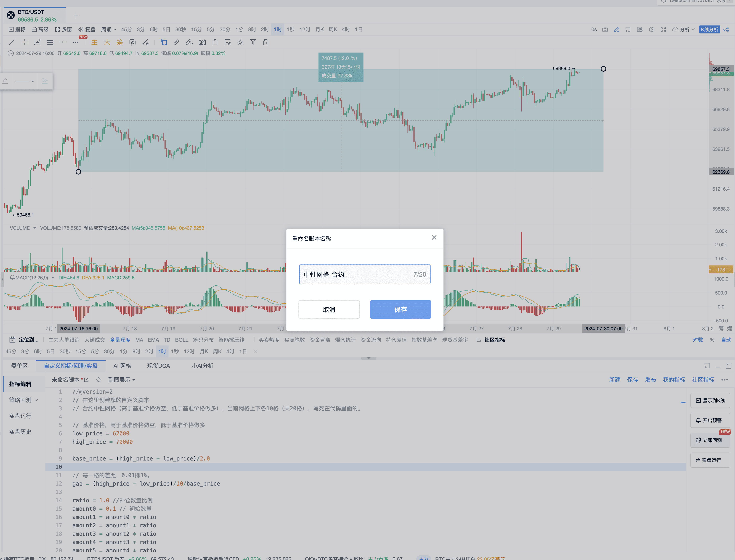
Task: Take a chart screenshot with camera icon
Action: click(605, 29)
